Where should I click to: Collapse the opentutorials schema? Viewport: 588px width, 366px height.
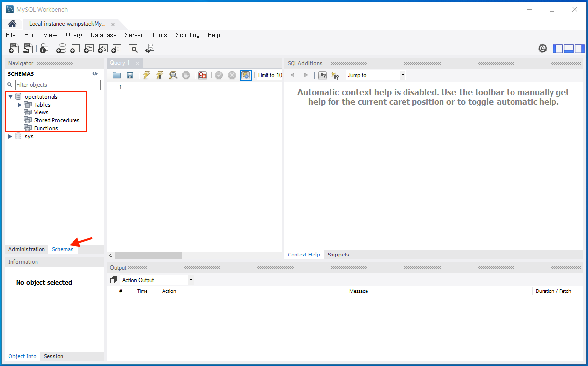pyautogui.click(x=10, y=97)
